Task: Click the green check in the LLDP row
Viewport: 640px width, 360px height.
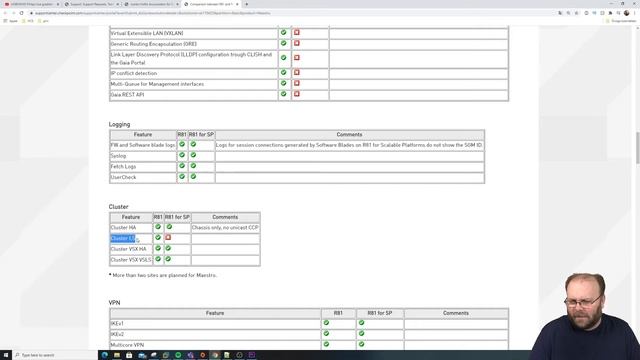Action: point(284,58)
